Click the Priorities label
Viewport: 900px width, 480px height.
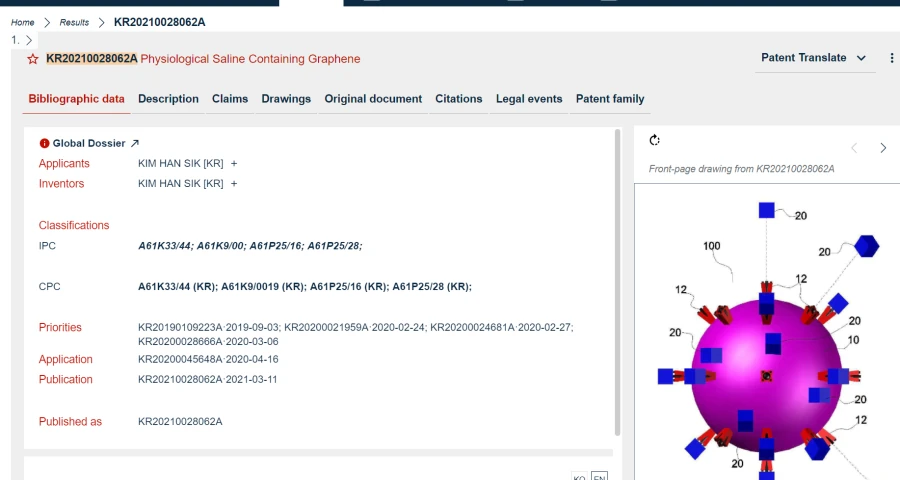tap(60, 327)
